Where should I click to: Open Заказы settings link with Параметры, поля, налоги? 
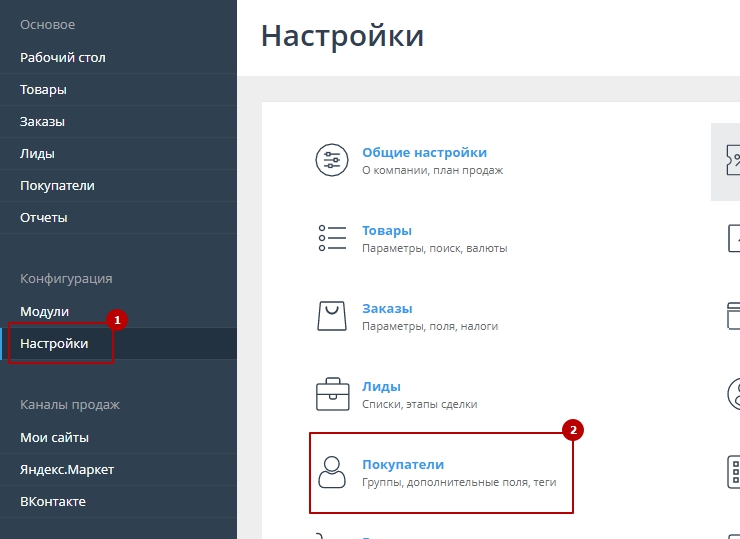387,309
